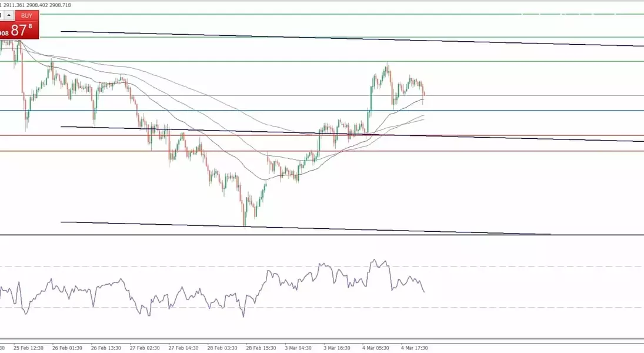Image resolution: width=644 pixels, height=353 pixels.
Task: Click the gray current price line
Action: (529, 95)
